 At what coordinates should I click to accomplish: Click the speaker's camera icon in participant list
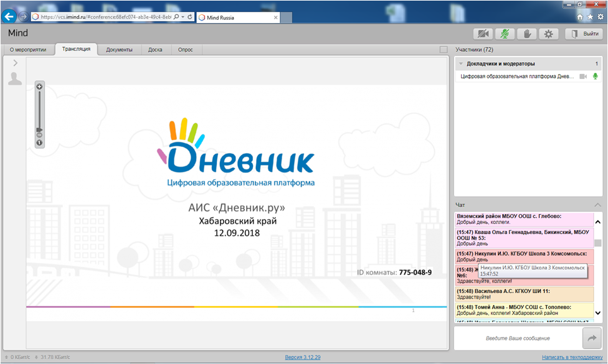(583, 77)
